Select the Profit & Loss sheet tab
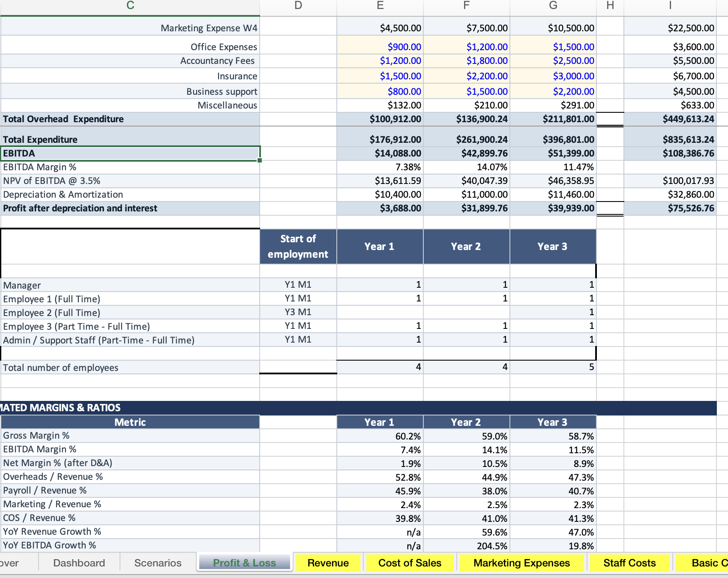 [x=244, y=563]
